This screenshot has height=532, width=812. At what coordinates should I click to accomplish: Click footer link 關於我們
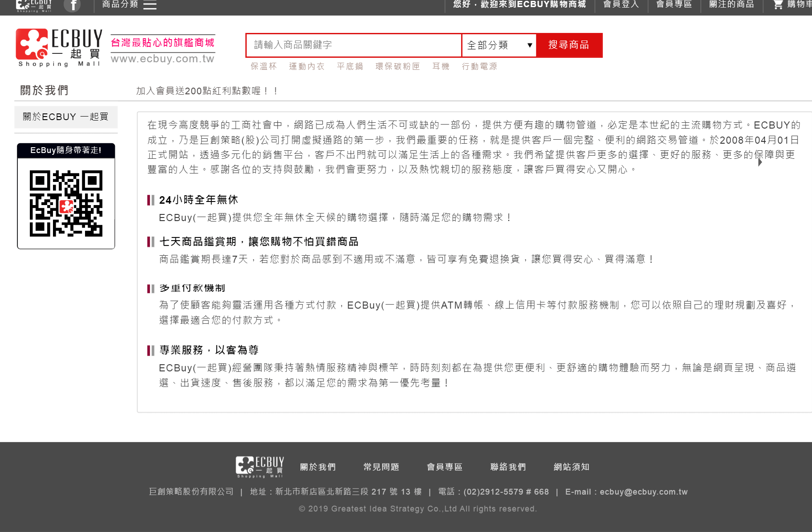click(x=318, y=467)
